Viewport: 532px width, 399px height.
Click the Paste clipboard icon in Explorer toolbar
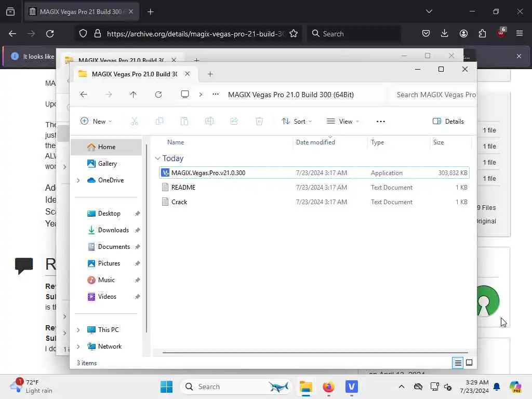tap(184, 121)
